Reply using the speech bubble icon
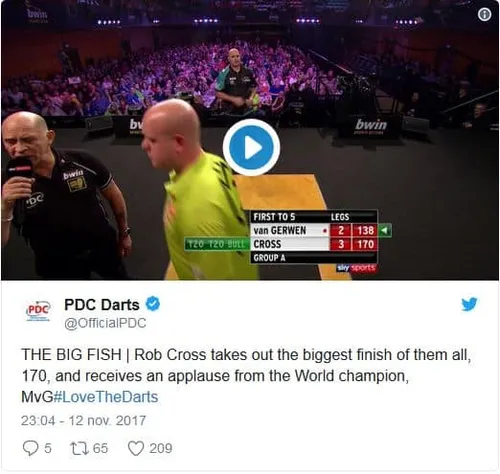Screen dimensions: 500x474 pyautogui.click(x=30, y=448)
